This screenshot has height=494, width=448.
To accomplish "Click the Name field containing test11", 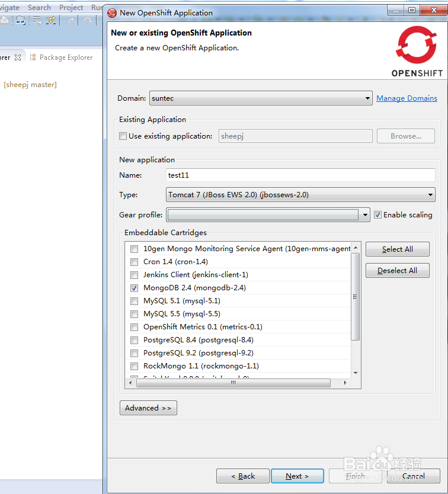I will click(x=300, y=175).
